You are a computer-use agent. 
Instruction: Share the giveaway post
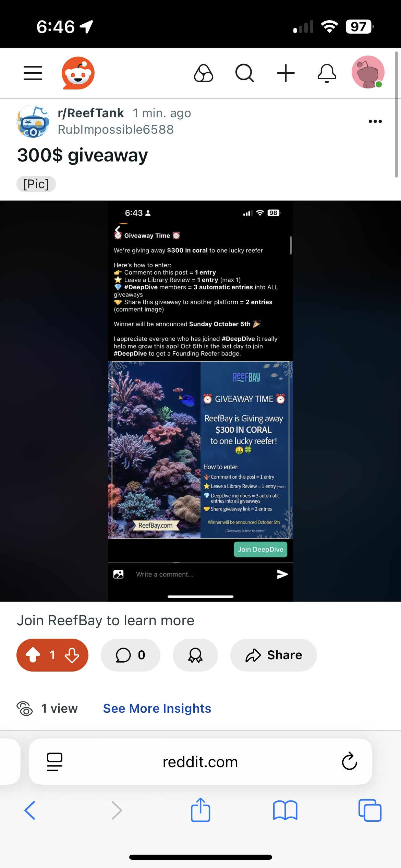point(274,655)
